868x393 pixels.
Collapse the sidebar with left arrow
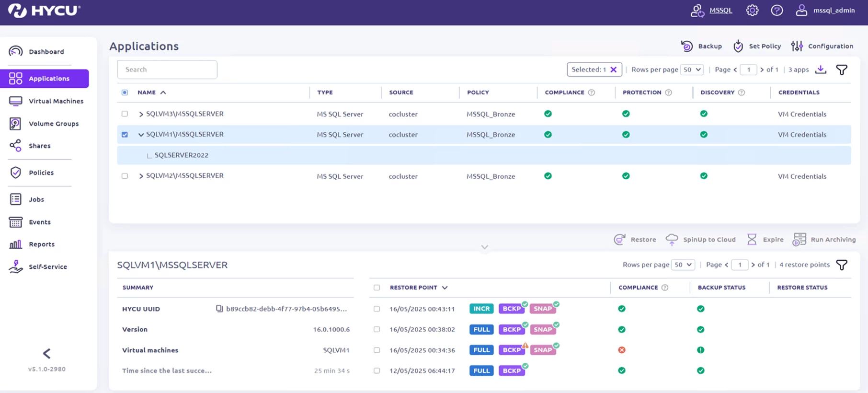click(46, 354)
